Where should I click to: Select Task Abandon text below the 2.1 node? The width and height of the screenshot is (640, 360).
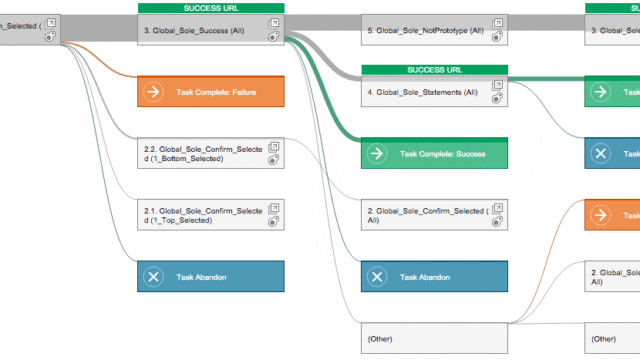pos(201,277)
